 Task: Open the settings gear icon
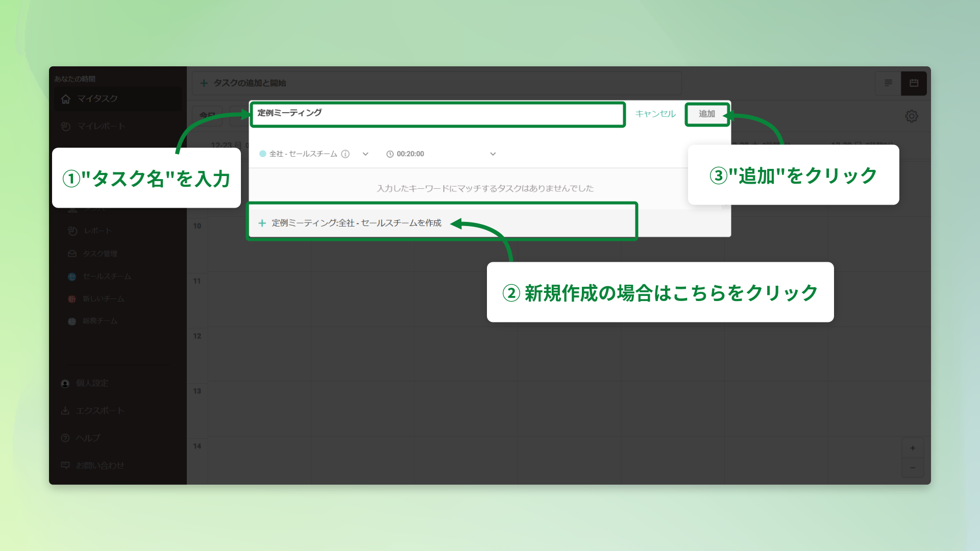[x=912, y=116]
